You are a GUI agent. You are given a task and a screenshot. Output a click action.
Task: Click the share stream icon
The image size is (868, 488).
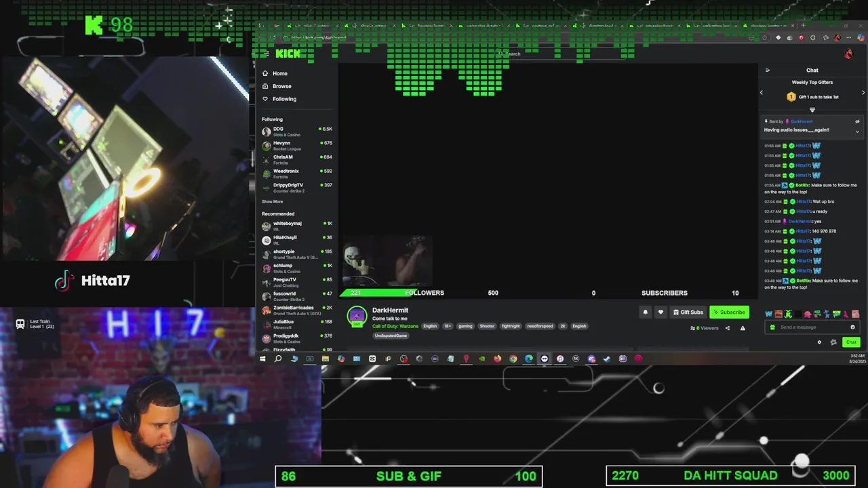coord(728,328)
